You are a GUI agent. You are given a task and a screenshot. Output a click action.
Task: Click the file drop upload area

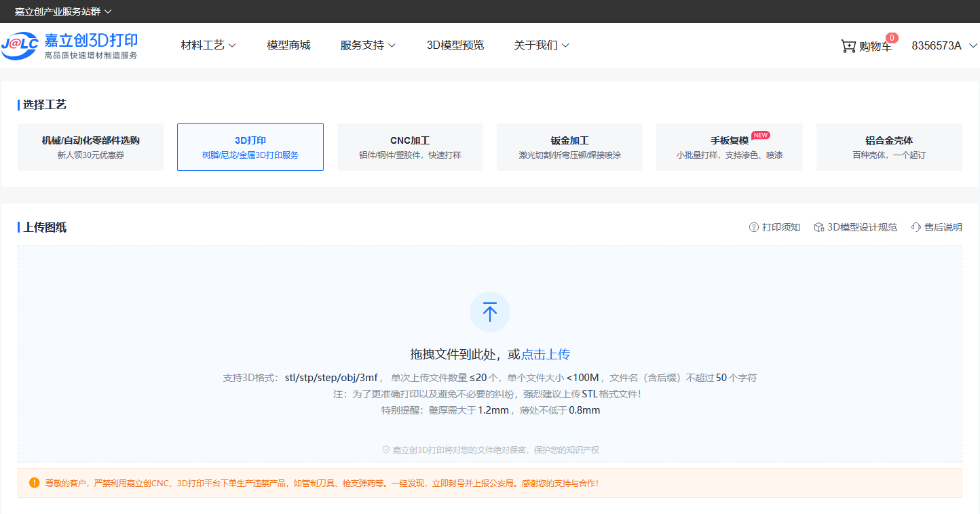(490, 354)
